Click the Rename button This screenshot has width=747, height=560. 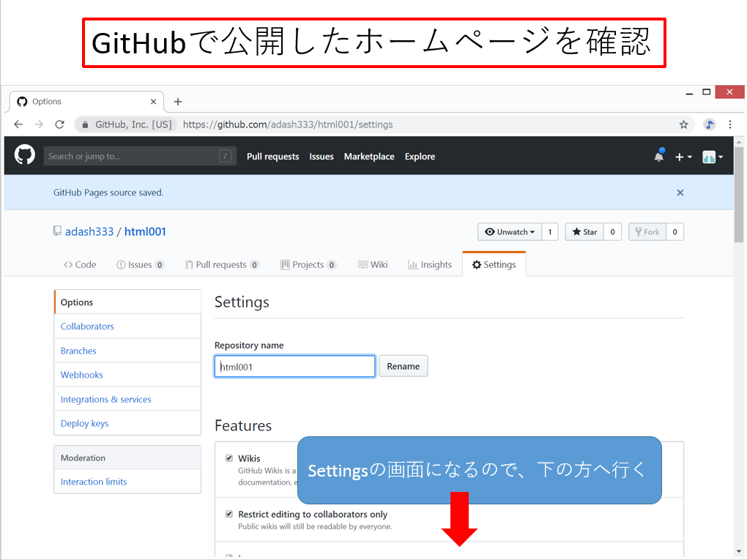coord(403,366)
